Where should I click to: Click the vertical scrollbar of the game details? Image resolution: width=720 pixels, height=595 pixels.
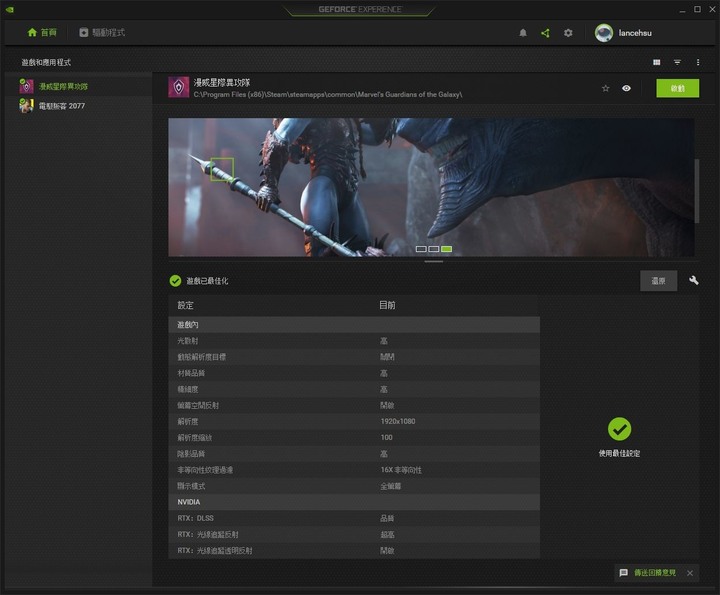pos(697,191)
